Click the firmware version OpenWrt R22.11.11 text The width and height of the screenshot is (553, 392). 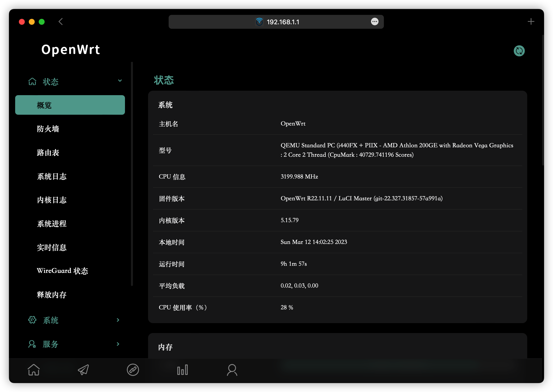[362, 198]
